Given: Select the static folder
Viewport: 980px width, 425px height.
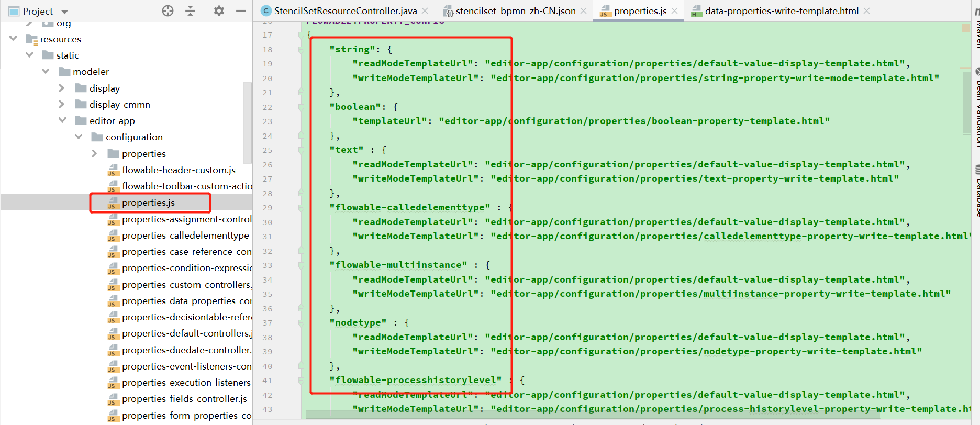Looking at the screenshot, I should point(68,55).
